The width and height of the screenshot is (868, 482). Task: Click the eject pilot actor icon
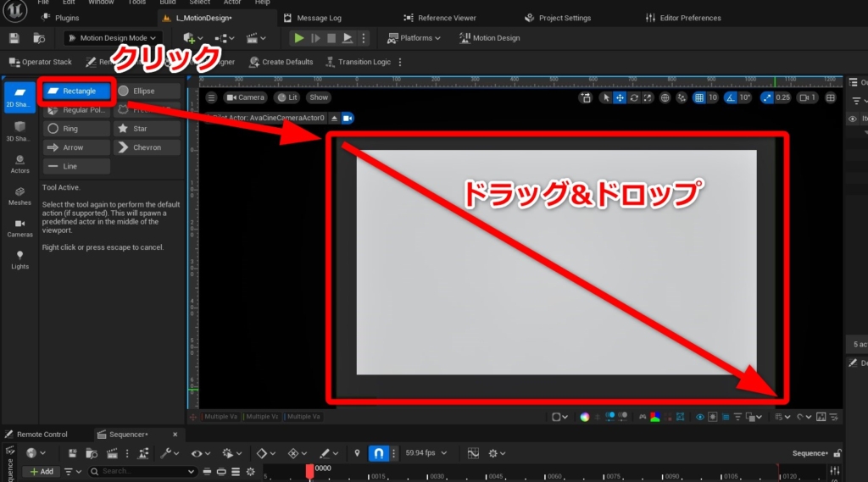click(x=334, y=118)
